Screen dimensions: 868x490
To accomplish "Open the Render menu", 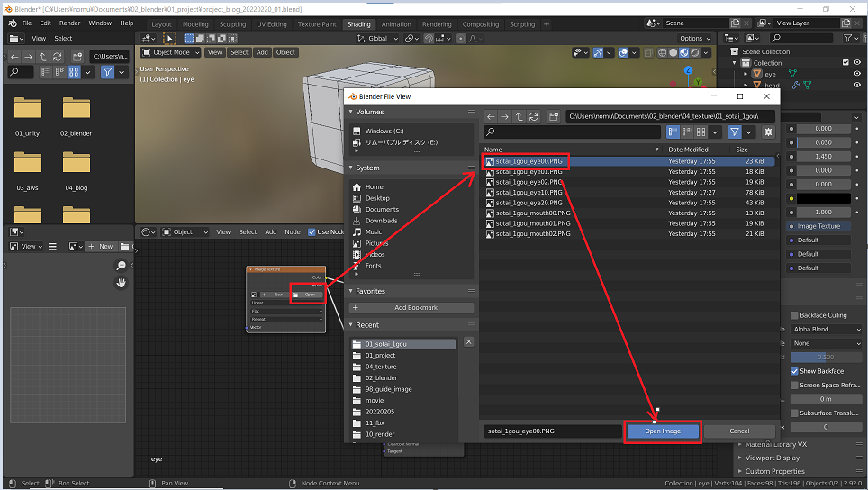I will pyautogui.click(x=69, y=23).
